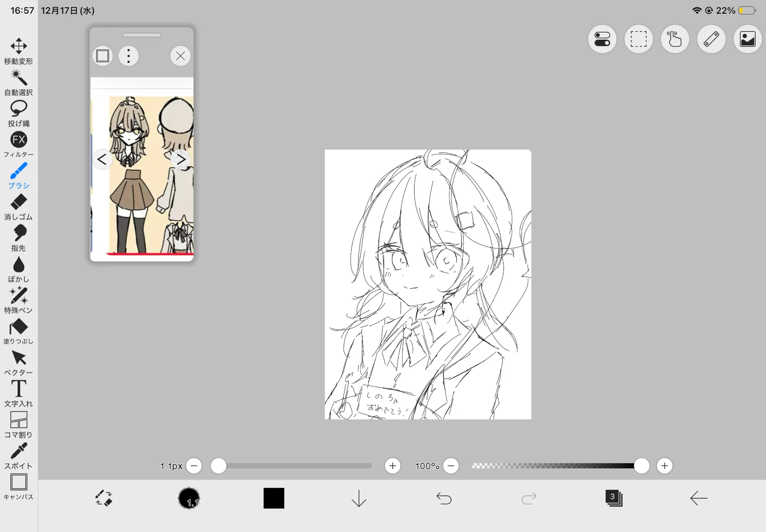Select the Blur (ぼかし) tool
The image size is (766, 532).
click(x=19, y=269)
